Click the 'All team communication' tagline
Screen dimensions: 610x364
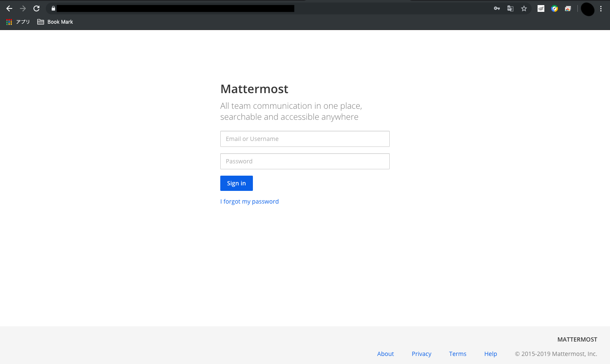pyautogui.click(x=291, y=111)
